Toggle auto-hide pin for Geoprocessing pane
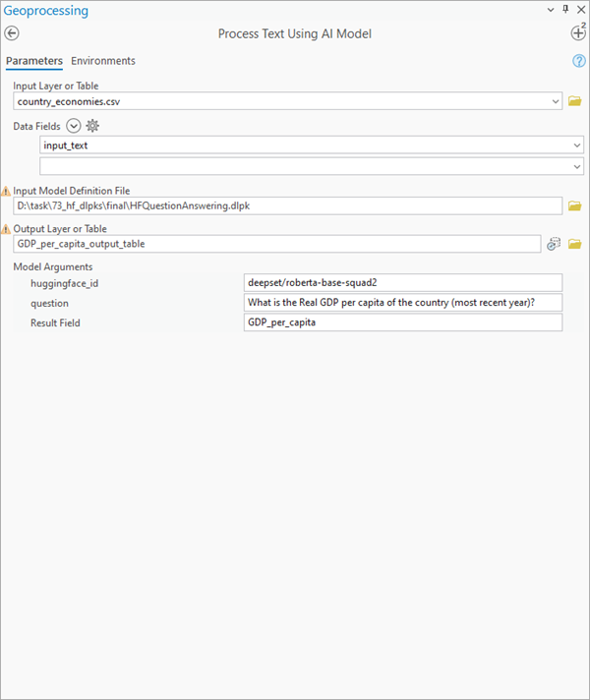The image size is (590, 700). [564, 10]
